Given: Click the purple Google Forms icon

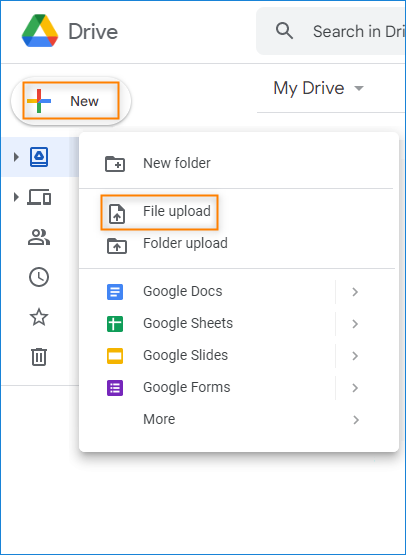Looking at the screenshot, I should click(115, 388).
